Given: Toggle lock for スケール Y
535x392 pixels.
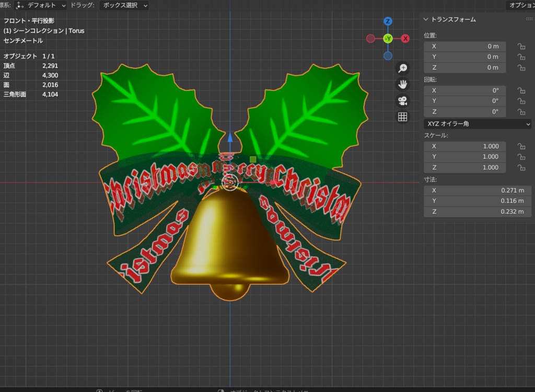Looking at the screenshot, I should tap(521, 157).
